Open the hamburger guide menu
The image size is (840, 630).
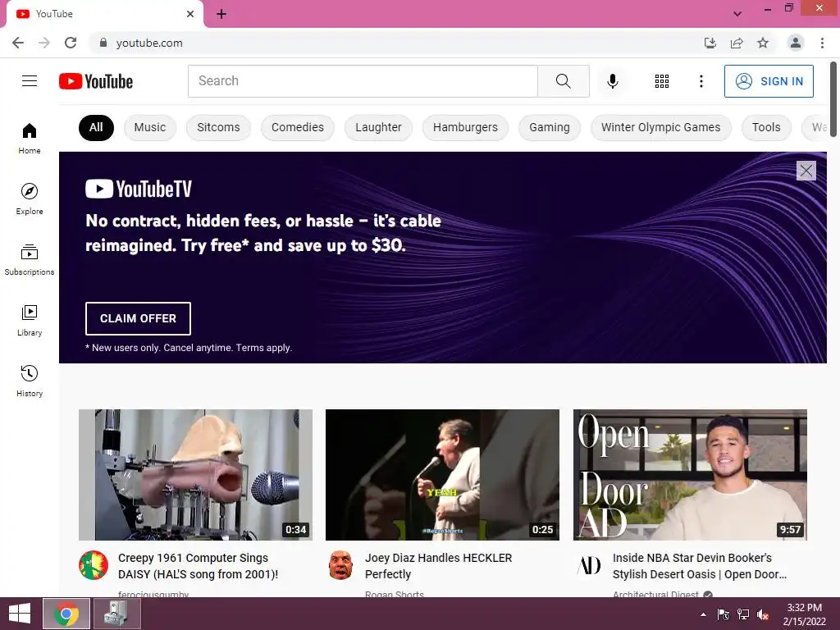coord(30,81)
